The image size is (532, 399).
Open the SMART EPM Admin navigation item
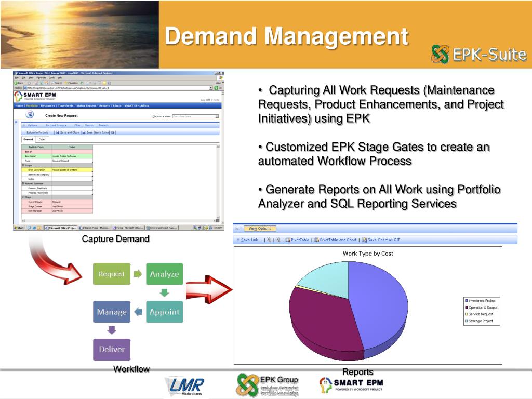(137, 105)
